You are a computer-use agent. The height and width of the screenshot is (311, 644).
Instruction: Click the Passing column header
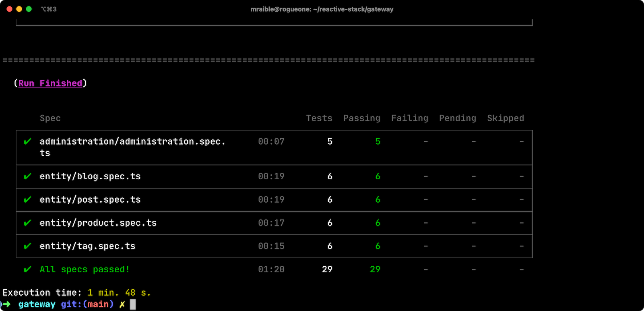361,118
